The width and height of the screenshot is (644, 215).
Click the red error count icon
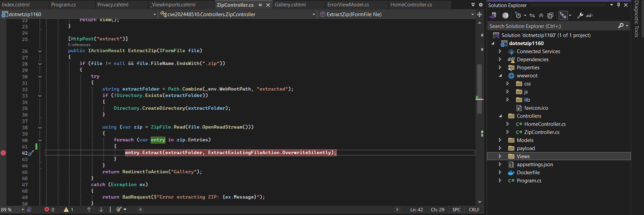click(x=47, y=210)
